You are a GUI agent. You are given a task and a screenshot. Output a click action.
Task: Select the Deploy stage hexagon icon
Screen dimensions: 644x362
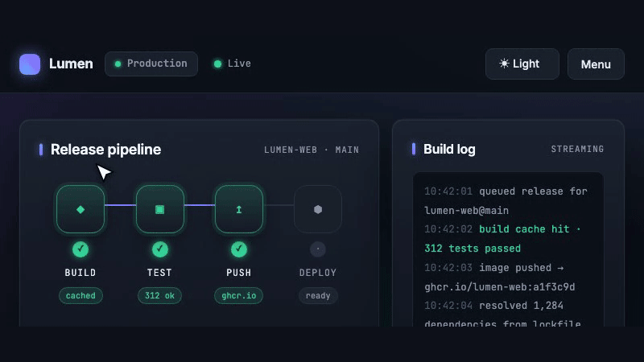click(318, 209)
